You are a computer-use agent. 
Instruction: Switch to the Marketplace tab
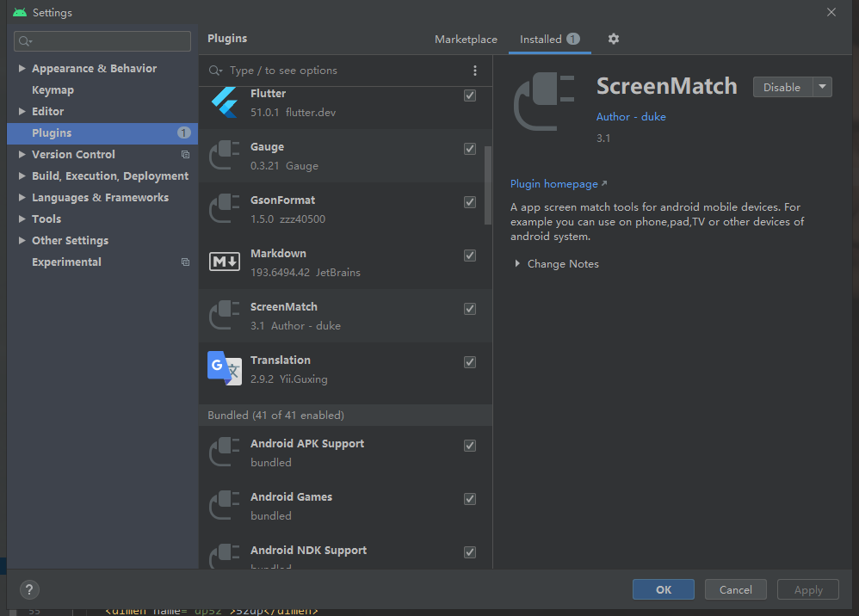point(467,40)
